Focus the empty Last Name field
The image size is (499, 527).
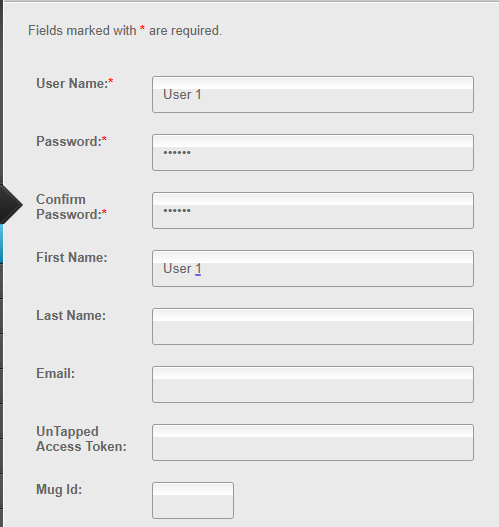point(313,326)
